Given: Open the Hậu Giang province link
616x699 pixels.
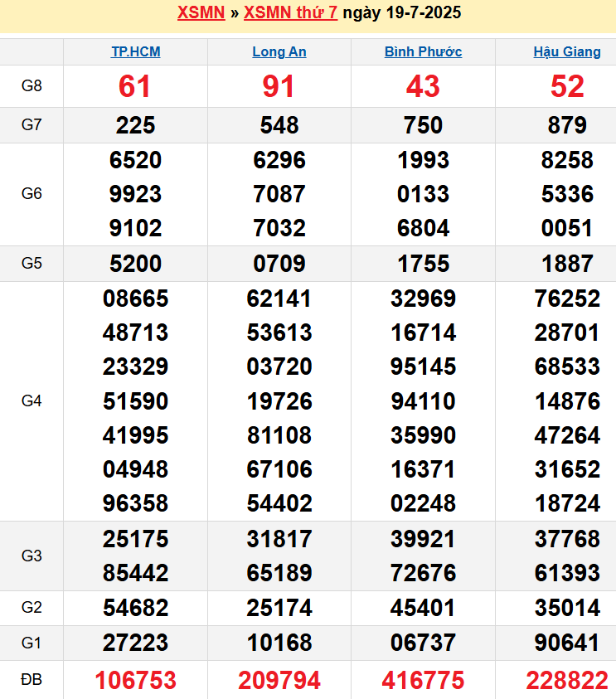Looking at the screenshot, I should 567,51.
